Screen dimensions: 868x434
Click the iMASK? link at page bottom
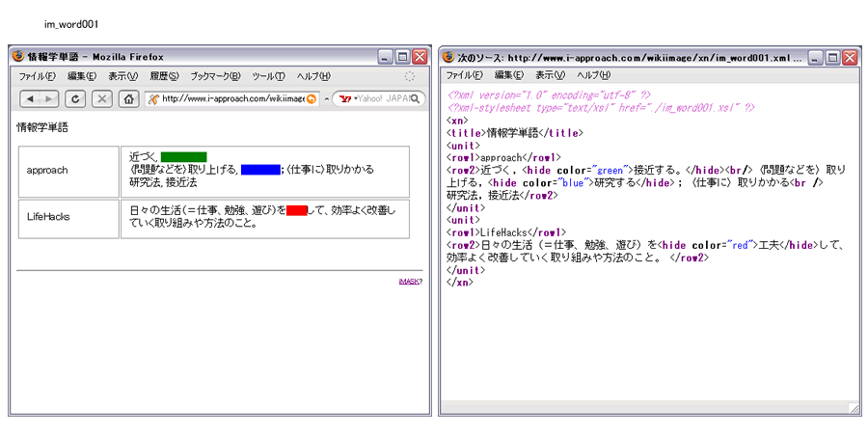coord(410,282)
